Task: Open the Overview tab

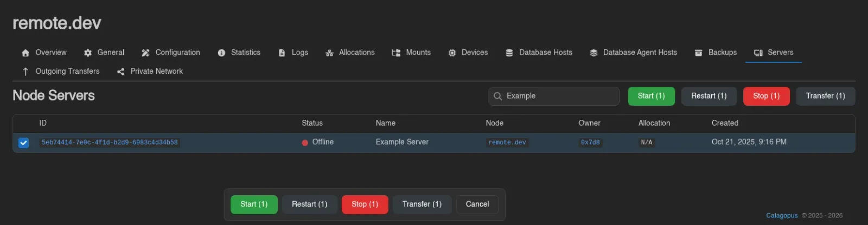Action: (x=44, y=53)
